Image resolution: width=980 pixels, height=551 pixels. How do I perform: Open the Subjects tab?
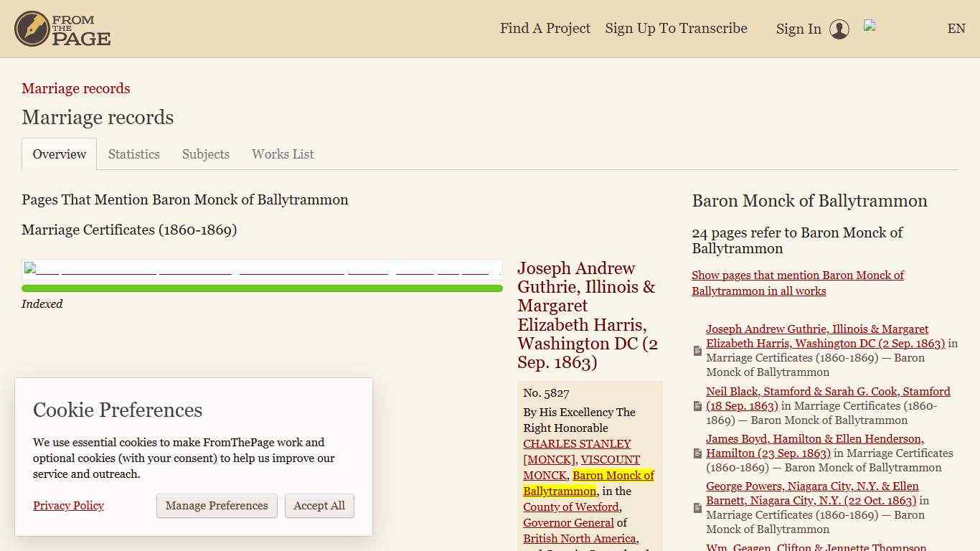pyautogui.click(x=205, y=154)
